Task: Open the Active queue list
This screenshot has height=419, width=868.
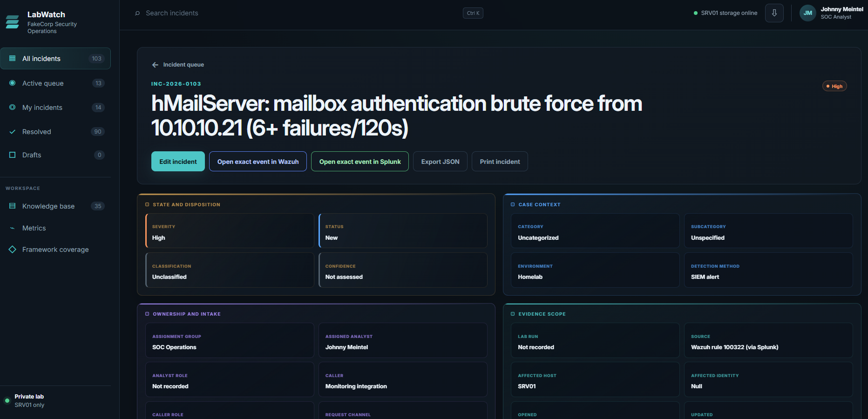Action: (x=55, y=83)
